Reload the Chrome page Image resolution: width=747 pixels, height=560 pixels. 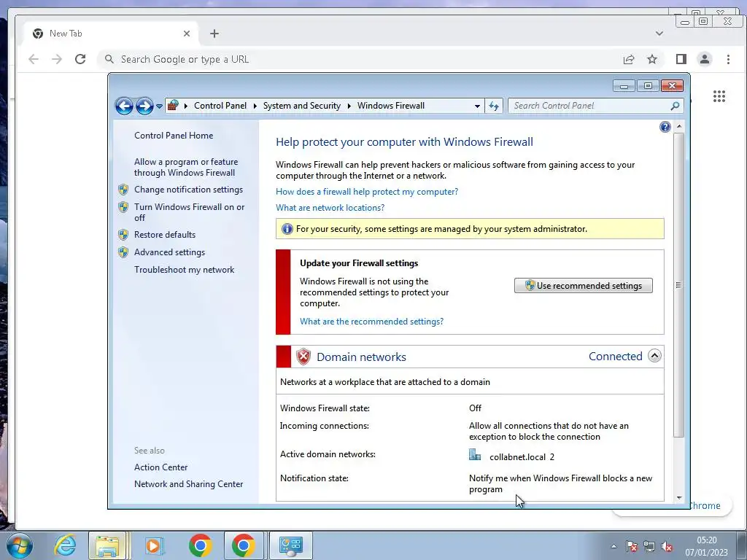pyautogui.click(x=80, y=59)
